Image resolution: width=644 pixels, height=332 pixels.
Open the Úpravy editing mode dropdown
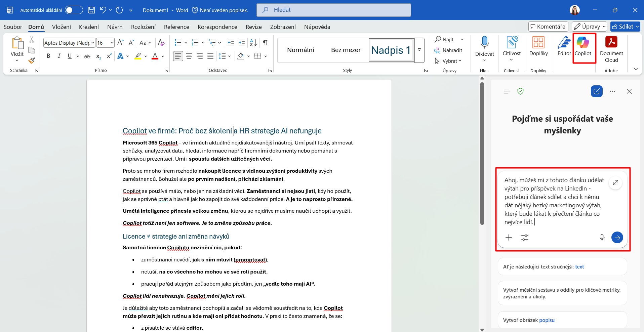click(590, 27)
